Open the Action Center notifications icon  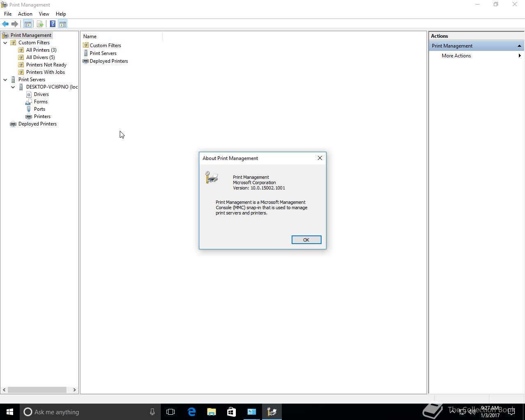tap(511, 412)
